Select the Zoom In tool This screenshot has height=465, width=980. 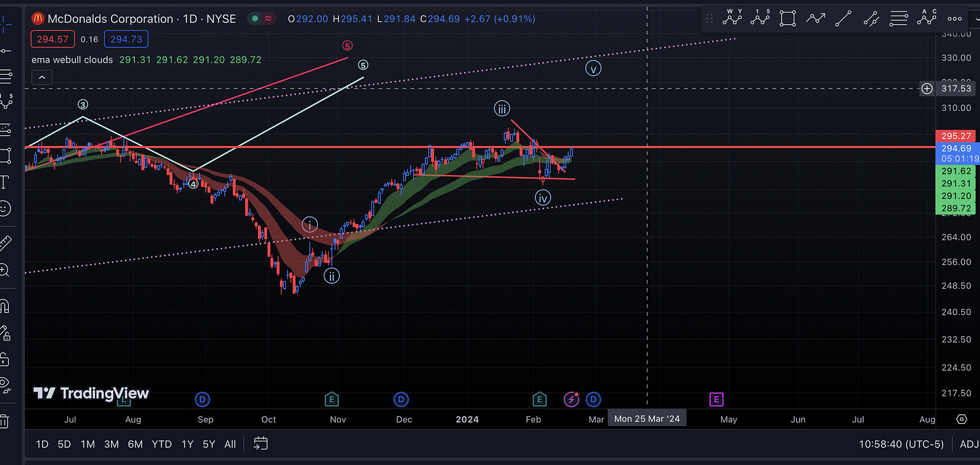3,271
